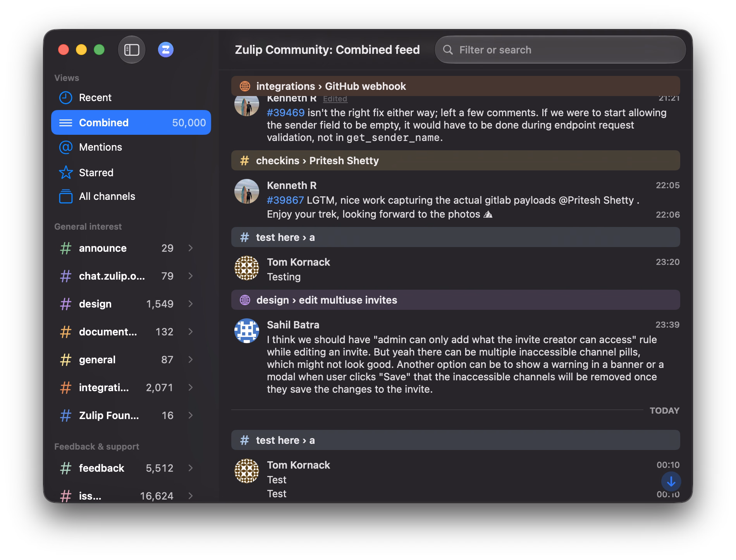Expand topics for iss... channel
This screenshot has height=560, width=736.
[x=191, y=496]
